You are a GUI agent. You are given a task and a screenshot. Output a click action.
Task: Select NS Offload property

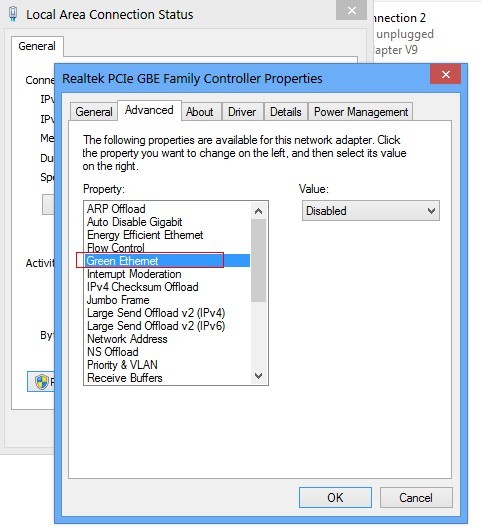click(x=167, y=352)
